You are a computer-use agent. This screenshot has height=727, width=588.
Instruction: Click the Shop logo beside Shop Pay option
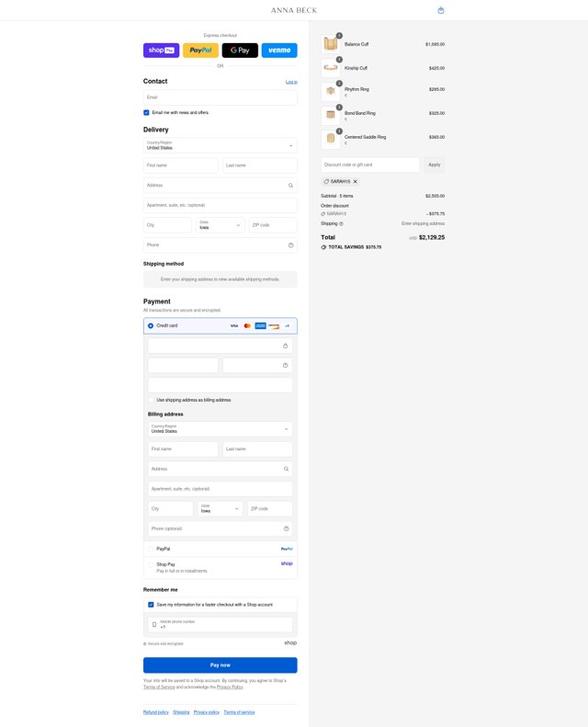coord(287,563)
